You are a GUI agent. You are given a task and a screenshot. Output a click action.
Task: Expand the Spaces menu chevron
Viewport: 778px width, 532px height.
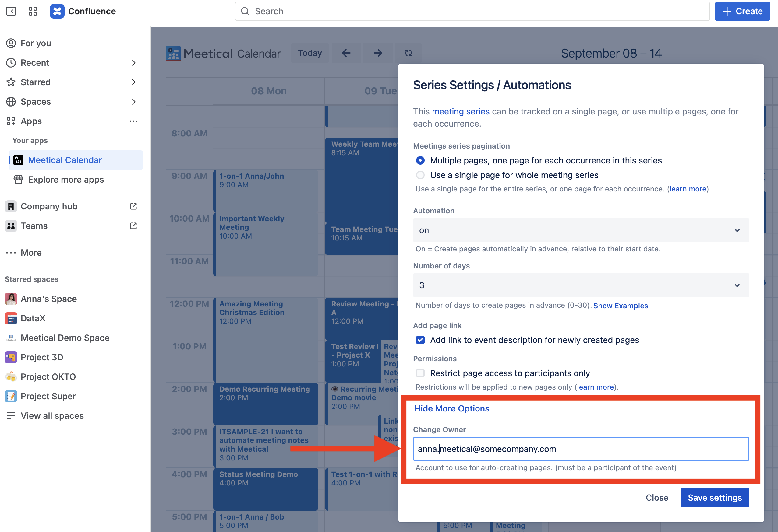[133, 102]
